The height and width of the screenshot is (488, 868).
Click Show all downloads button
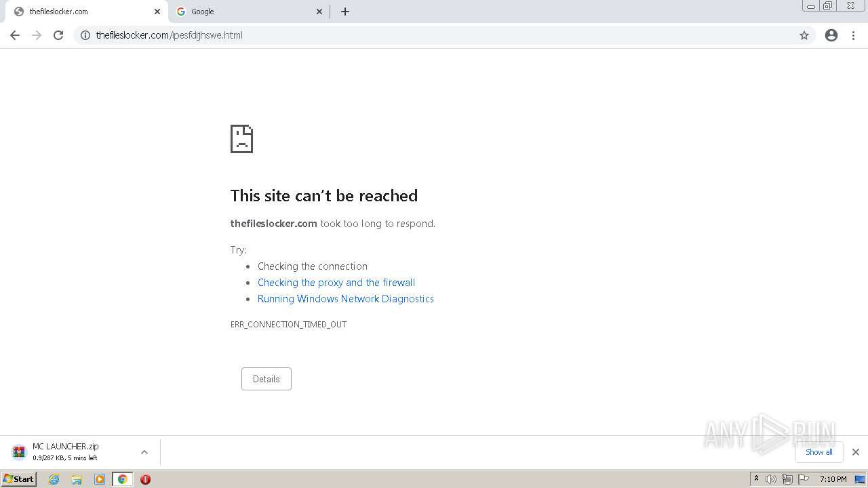point(819,452)
